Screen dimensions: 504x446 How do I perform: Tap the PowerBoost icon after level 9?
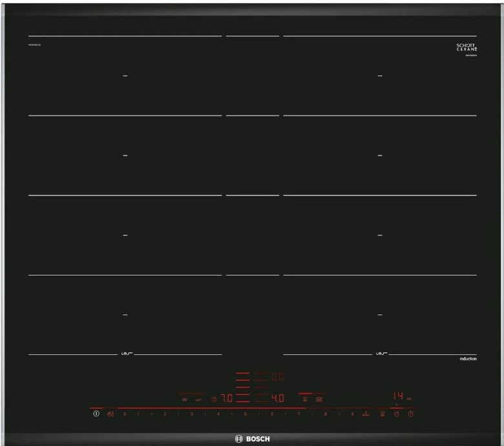[x=365, y=413]
